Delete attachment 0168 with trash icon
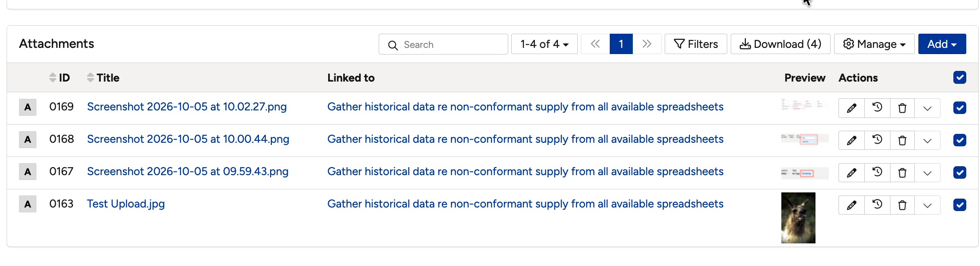Screen dimensions: 980x266 click(902, 141)
